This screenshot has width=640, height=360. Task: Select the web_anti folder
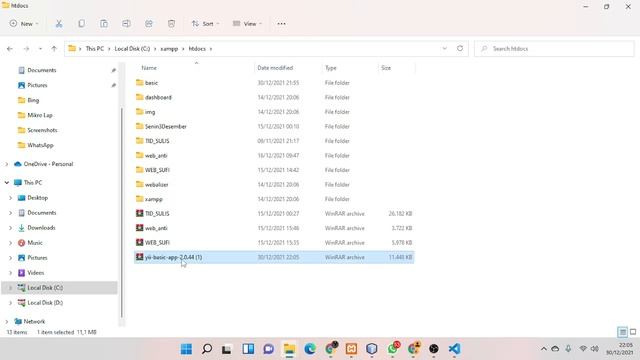274,156
